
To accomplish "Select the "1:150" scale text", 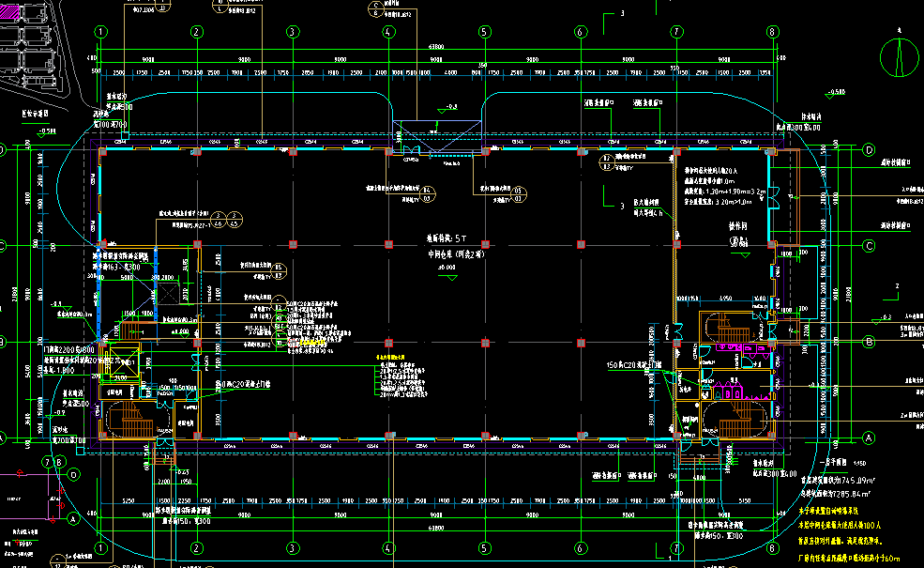I will (860, 464).
